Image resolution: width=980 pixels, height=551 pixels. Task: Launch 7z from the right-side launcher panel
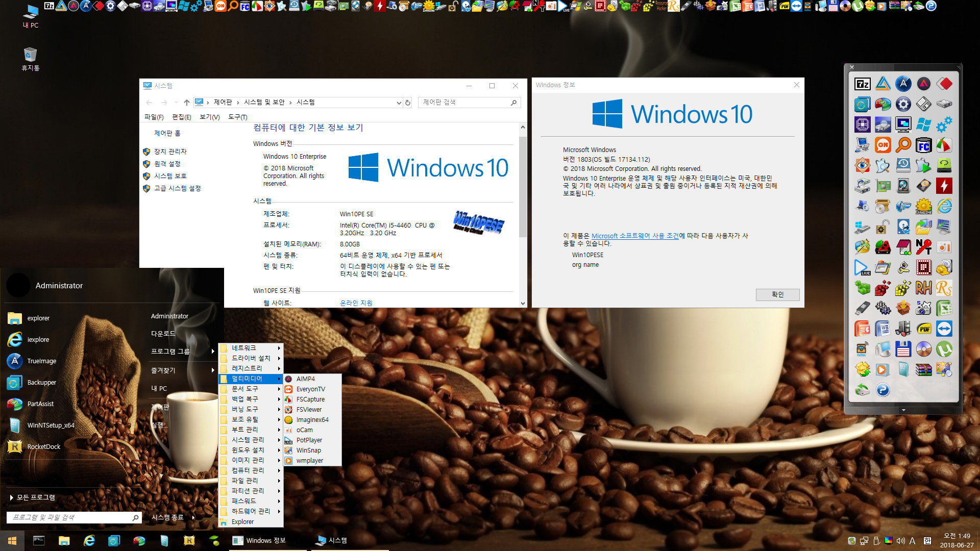pyautogui.click(x=862, y=84)
